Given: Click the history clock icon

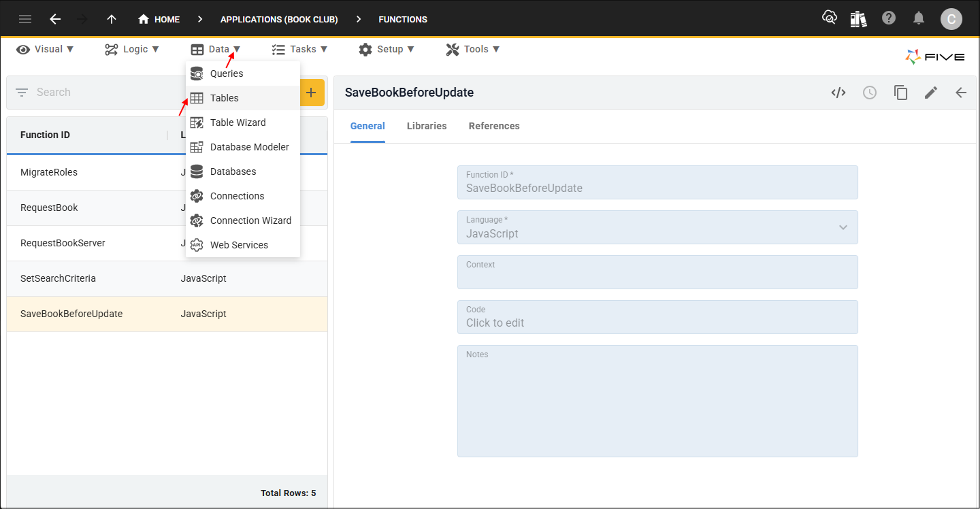Looking at the screenshot, I should pos(870,93).
